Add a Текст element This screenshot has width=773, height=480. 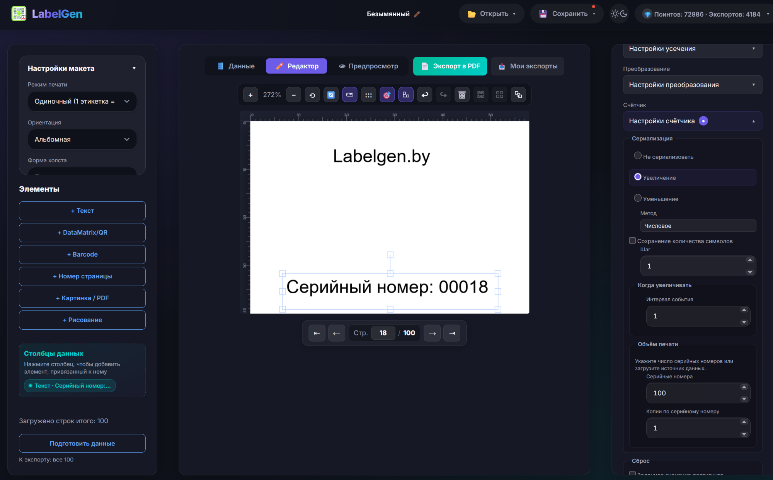click(82, 211)
